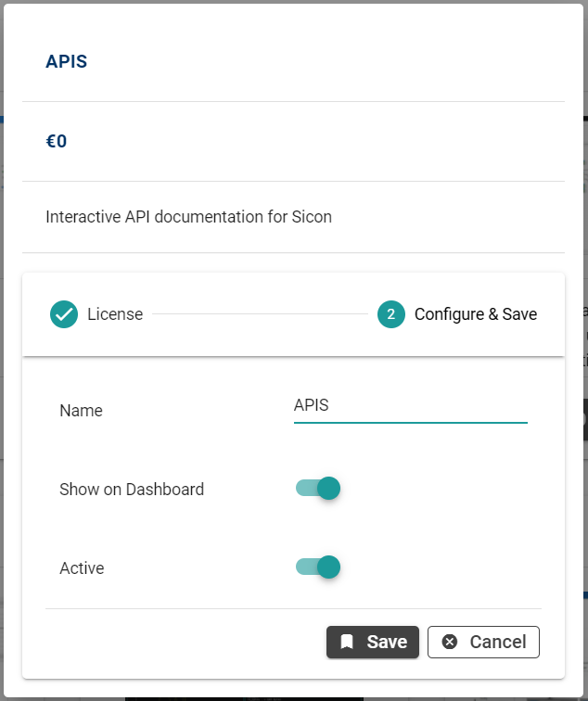Image resolution: width=588 pixels, height=701 pixels.
Task: Click the Active label text
Action: coord(82,567)
